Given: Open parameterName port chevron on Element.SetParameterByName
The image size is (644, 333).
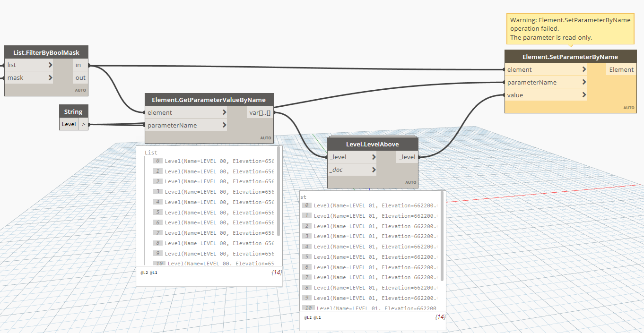Looking at the screenshot, I should click(584, 82).
